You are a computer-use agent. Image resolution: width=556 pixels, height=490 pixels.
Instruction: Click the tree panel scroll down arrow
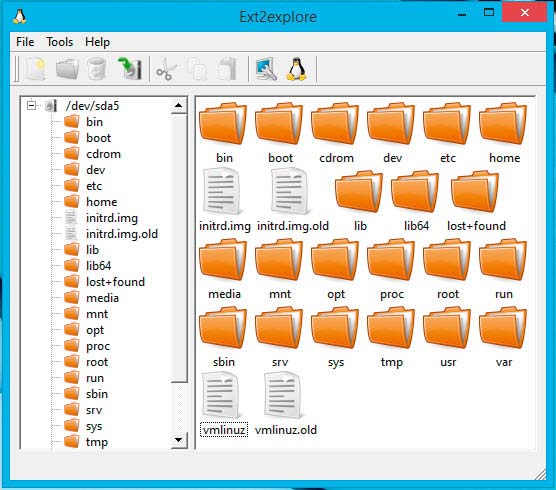[178, 440]
